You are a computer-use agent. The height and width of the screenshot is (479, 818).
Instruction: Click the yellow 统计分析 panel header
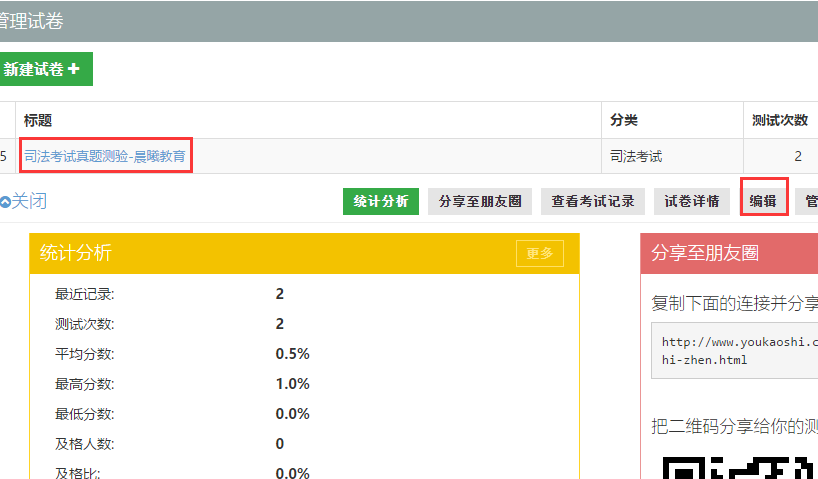click(270, 253)
